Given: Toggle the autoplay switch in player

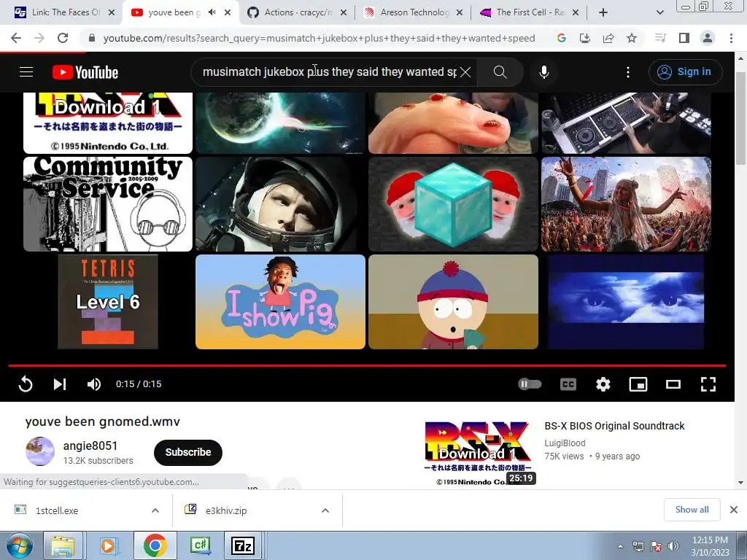Looking at the screenshot, I should point(530,384).
